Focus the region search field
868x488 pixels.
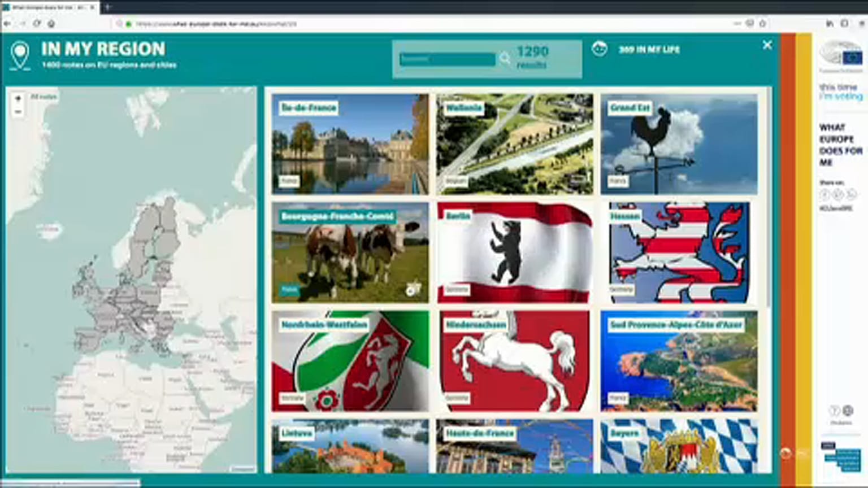click(447, 59)
